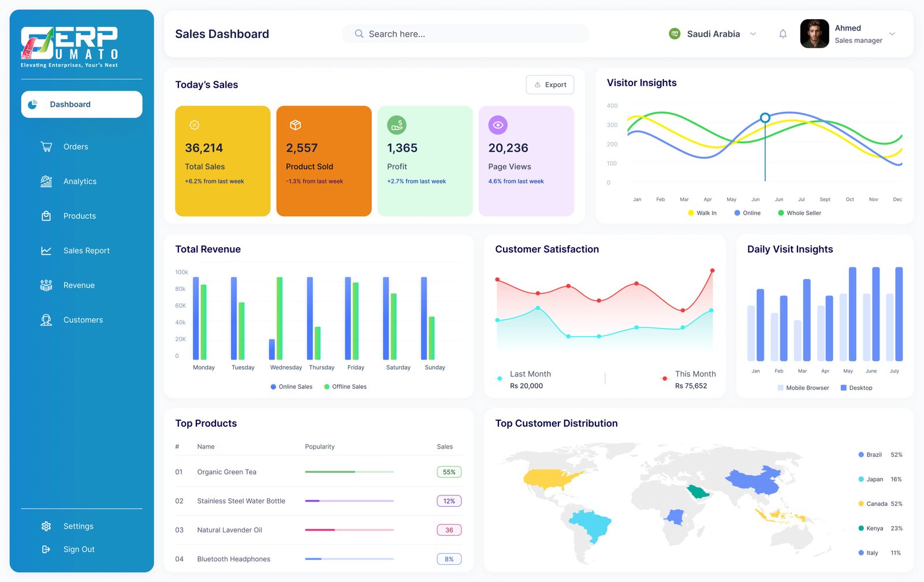
Task: Click the Brazil legend color dot
Action: [x=861, y=455]
